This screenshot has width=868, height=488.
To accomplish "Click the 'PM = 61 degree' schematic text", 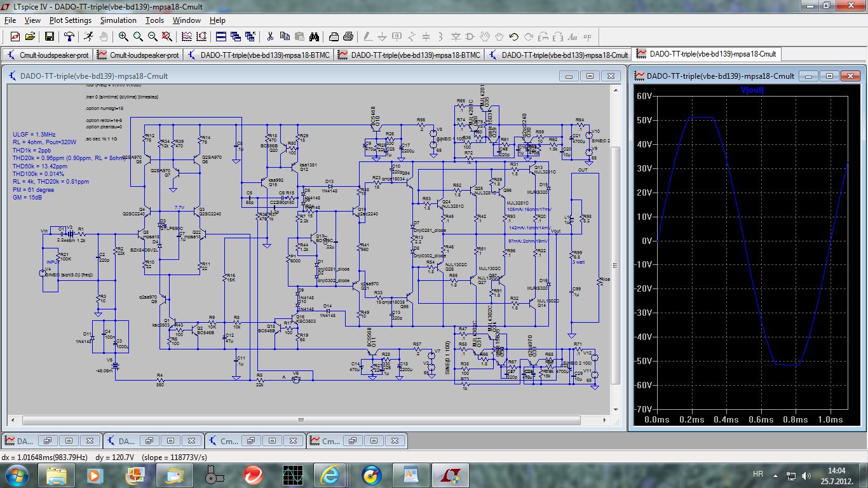I will pyautogui.click(x=33, y=190).
